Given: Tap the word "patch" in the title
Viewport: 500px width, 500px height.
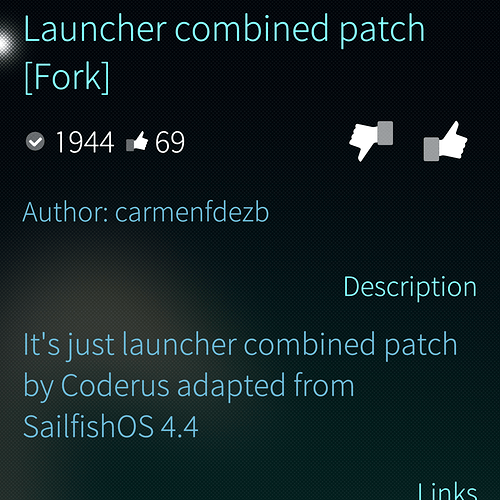Looking at the screenshot, I should coord(382,31).
